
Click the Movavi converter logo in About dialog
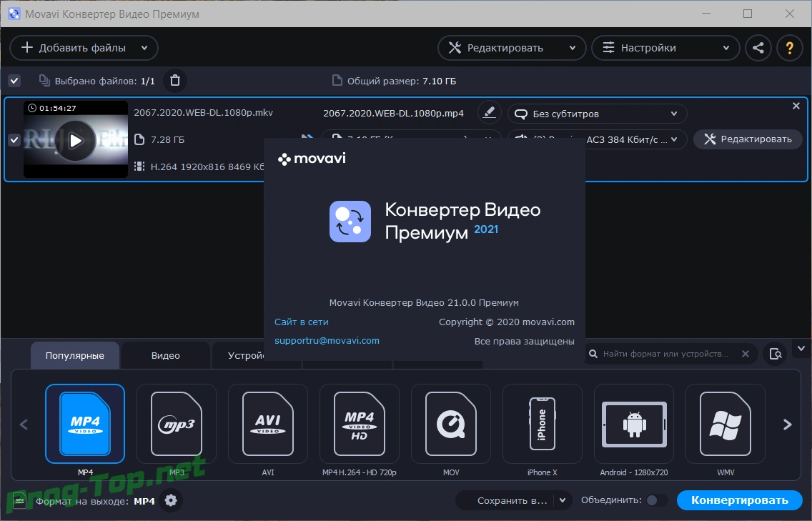[350, 222]
